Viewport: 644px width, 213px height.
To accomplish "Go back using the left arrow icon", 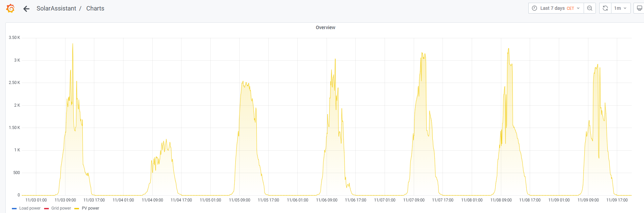I will coord(26,9).
